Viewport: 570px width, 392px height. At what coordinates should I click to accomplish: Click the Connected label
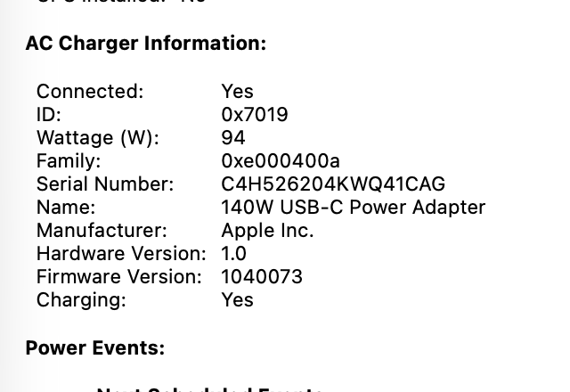click(x=89, y=92)
